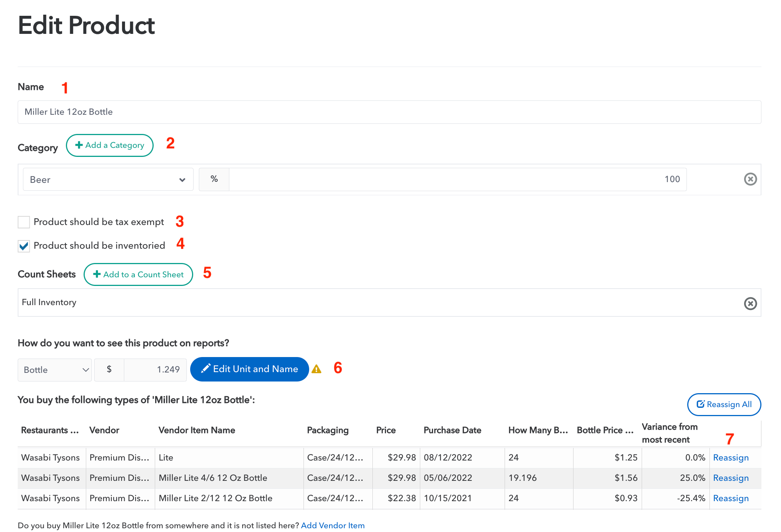
Task: Open the Beer category dropdown
Action: point(108,179)
